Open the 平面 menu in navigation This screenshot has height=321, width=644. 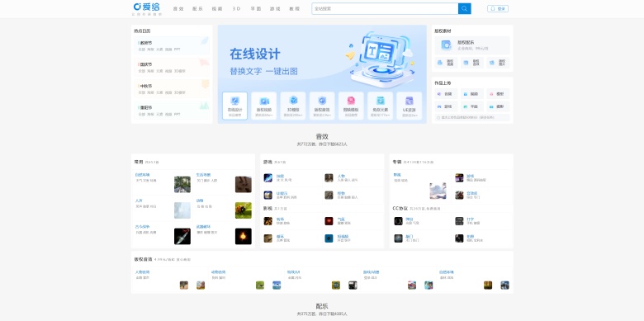pyautogui.click(x=256, y=8)
